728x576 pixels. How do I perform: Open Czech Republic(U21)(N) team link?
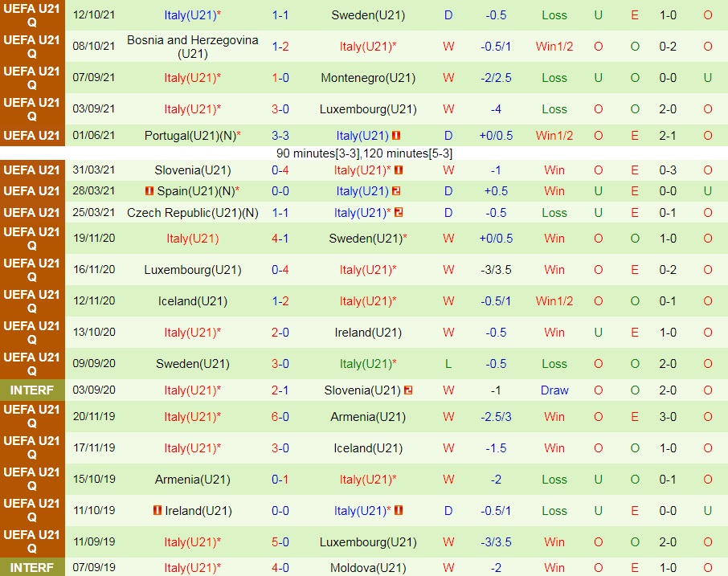[x=193, y=213]
